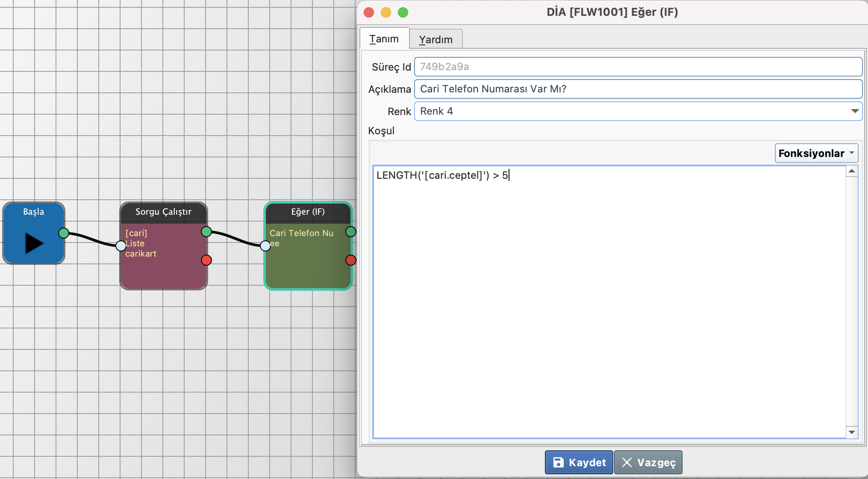Viewport: 868px width, 479px height.
Task: Switch to the Tanım tab
Action: (x=384, y=39)
